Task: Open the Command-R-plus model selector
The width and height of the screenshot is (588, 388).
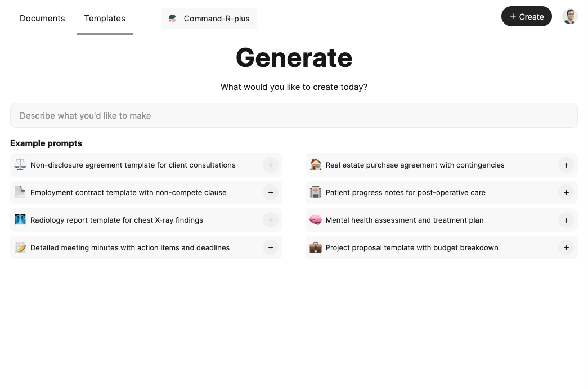Action: [209, 19]
